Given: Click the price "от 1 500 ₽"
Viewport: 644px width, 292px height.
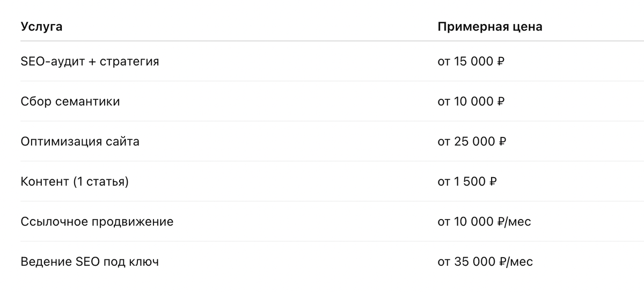Looking at the screenshot, I should tap(467, 182).
